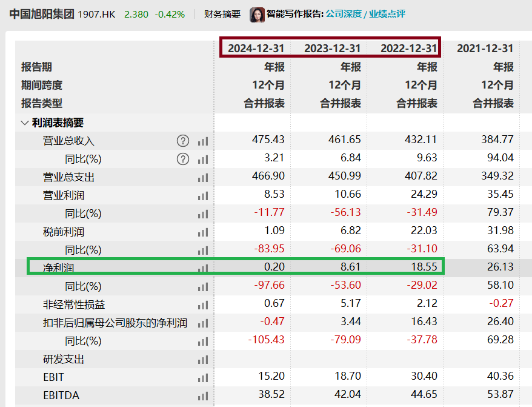Click the question mark icon next to 同比(%)
The image size is (532, 407).
tap(183, 159)
